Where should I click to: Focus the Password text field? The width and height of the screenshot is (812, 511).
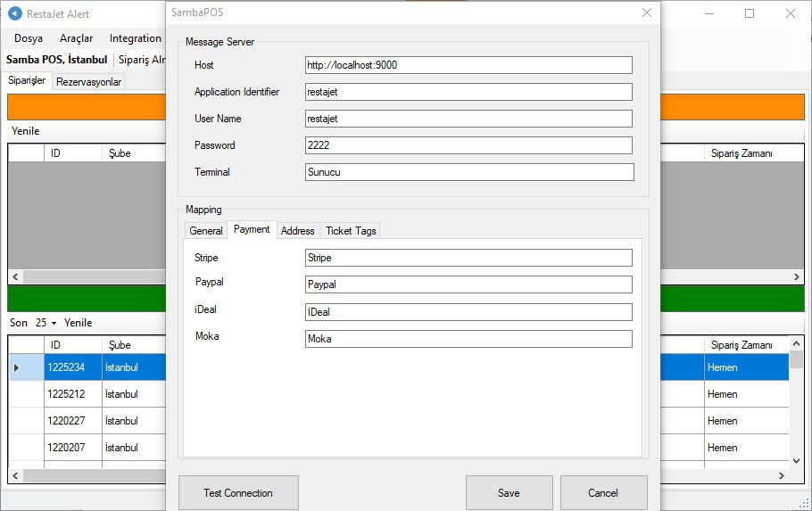tap(468, 145)
